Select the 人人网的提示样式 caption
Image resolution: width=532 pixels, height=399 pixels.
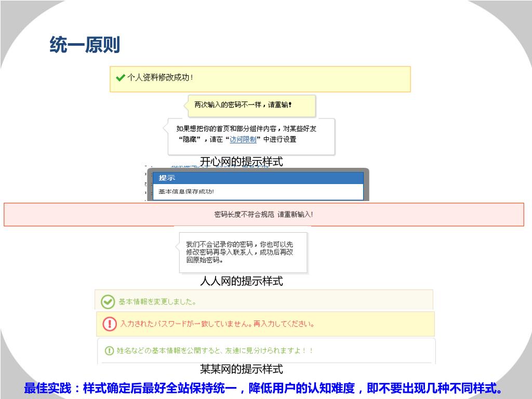[x=242, y=282]
